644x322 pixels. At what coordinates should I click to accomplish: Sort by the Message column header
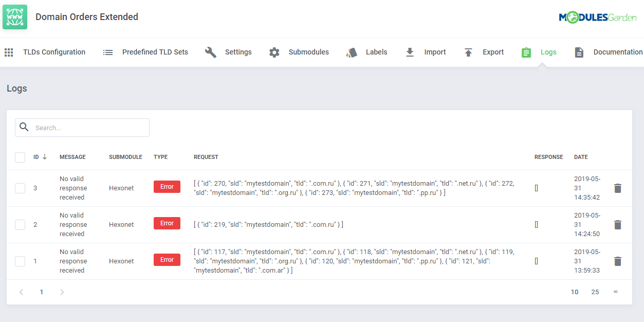(72, 157)
